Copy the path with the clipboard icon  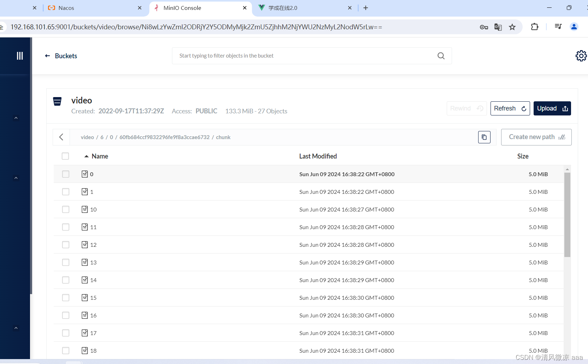(x=484, y=137)
